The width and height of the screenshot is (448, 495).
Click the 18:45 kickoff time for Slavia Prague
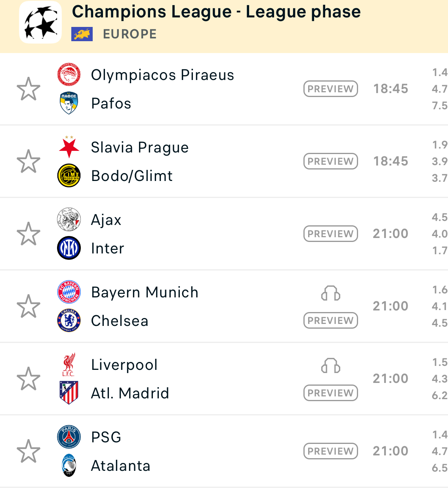point(391,161)
